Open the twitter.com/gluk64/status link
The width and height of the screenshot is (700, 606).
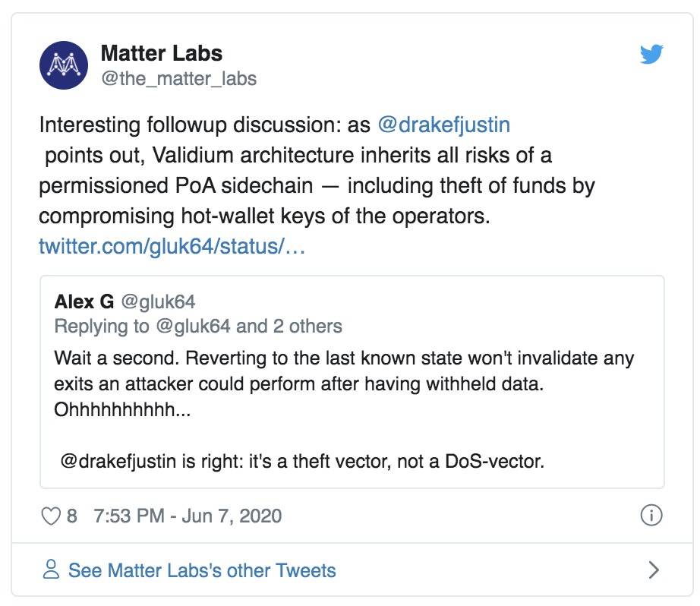(172, 246)
